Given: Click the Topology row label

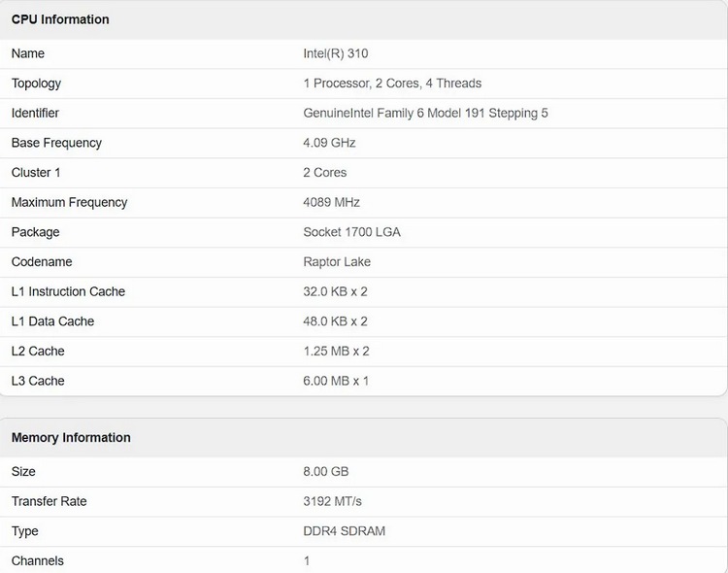Looking at the screenshot, I should tap(36, 84).
